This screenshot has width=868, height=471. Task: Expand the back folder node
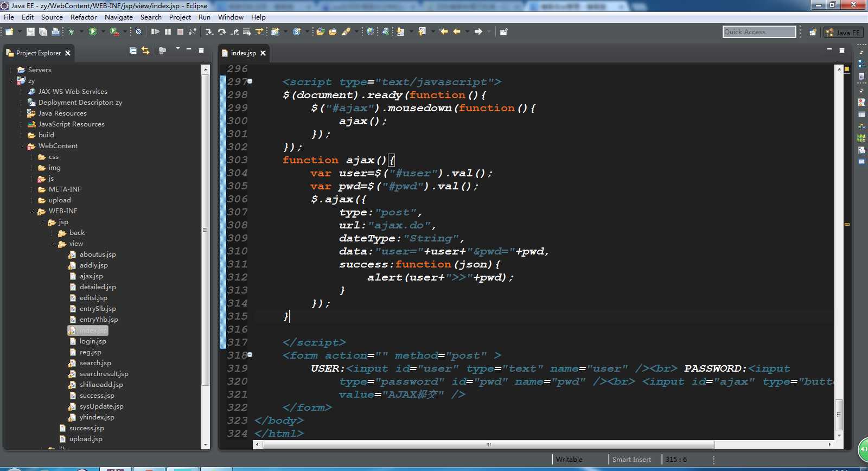coord(53,233)
